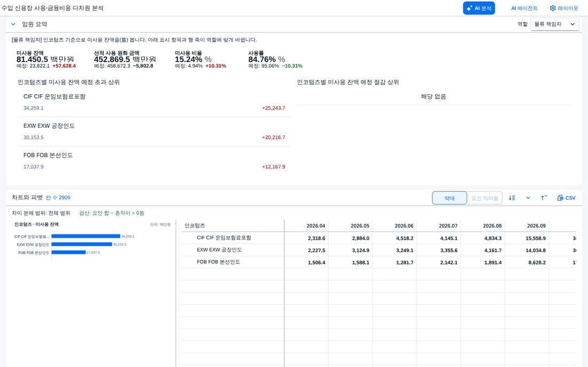588x367 pixels.
Task: Click the variance +20,216.7
Action: [x=273, y=138]
